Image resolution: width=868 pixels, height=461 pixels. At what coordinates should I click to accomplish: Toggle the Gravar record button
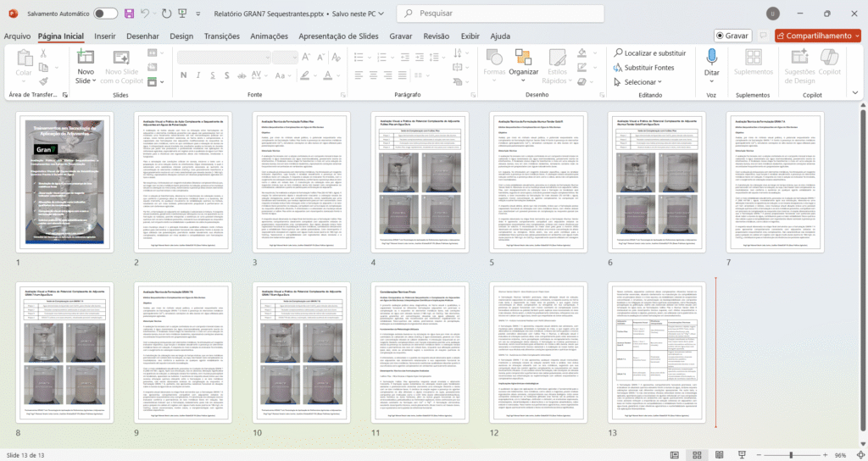click(732, 36)
